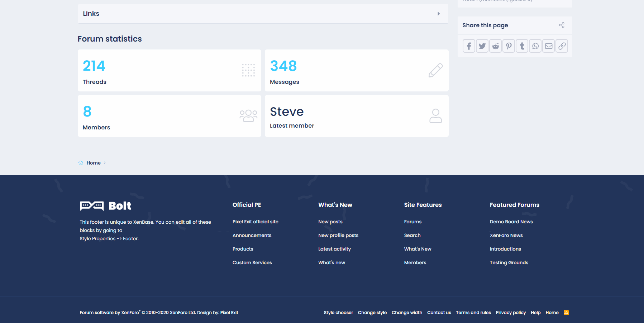This screenshot has width=644, height=323.
Task: Visit Testing Grounds forum
Action: [x=509, y=263]
